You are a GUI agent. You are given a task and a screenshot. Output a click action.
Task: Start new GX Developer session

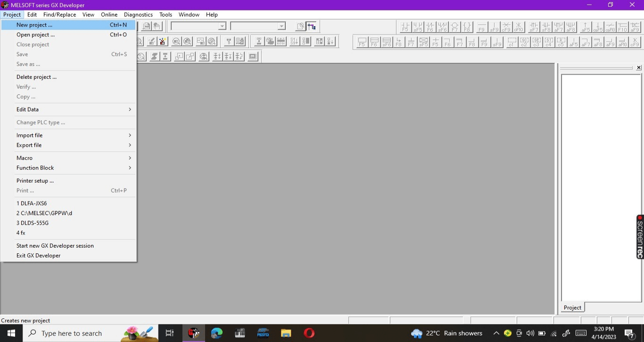click(69, 246)
